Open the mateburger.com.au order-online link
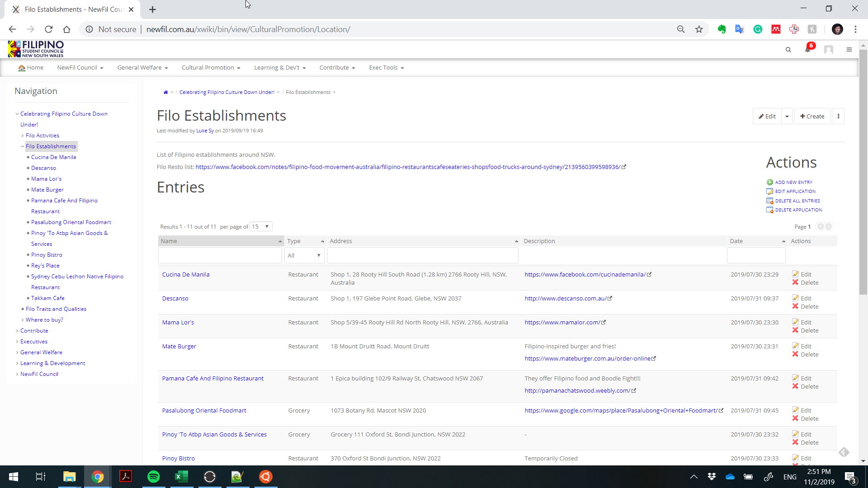868x488 pixels. pyautogui.click(x=588, y=358)
